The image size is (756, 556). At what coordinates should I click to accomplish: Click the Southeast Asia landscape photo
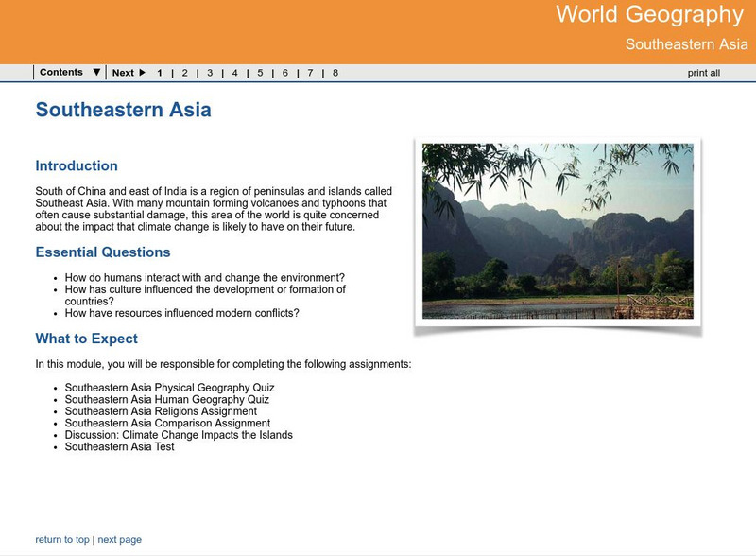click(x=558, y=231)
